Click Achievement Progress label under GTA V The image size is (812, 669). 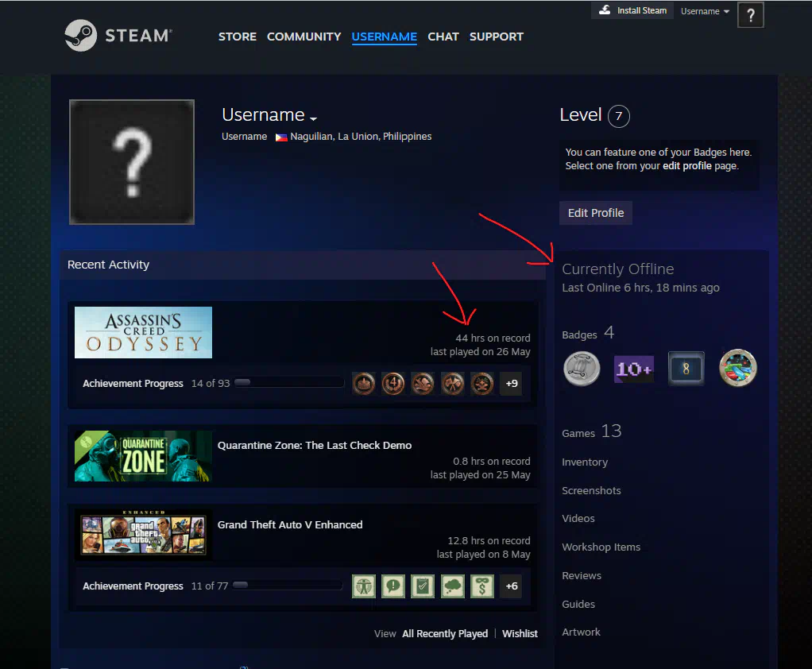133,586
